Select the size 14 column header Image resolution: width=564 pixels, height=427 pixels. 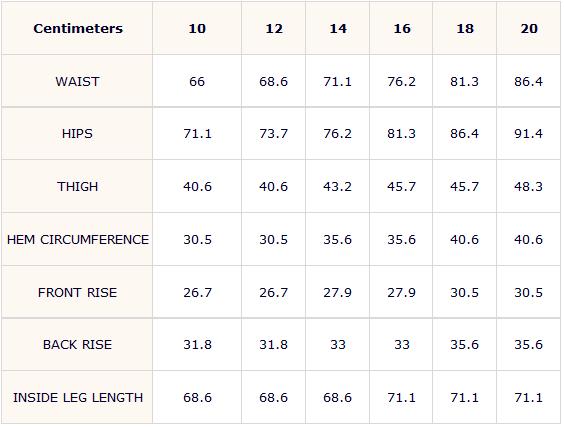coord(338,28)
